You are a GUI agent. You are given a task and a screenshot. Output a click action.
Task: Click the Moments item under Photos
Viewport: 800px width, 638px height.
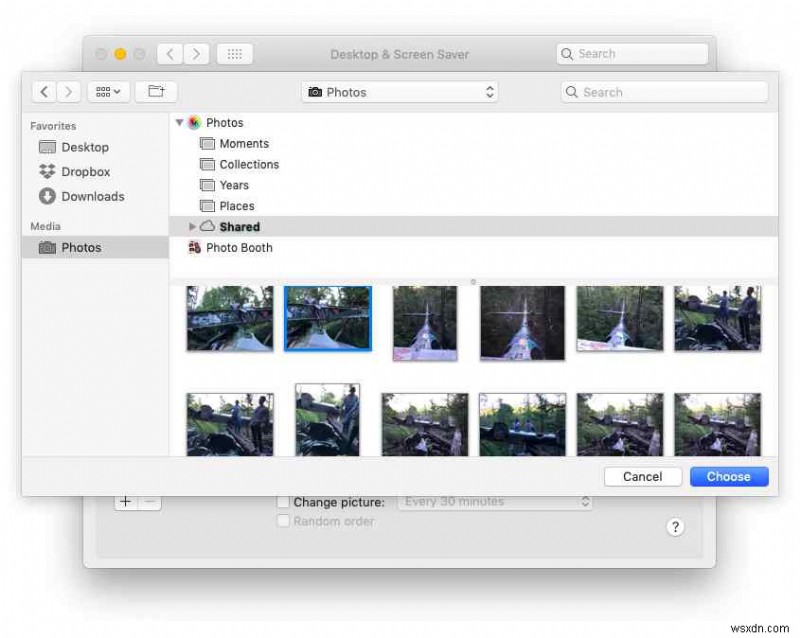(244, 143)
